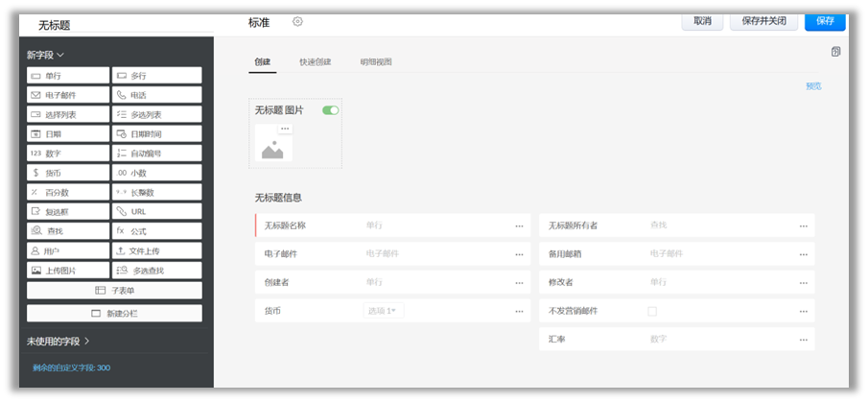Open the gear settings next to 标准
Image resolution: width=868 pixels, height=402 pixels.
(297, 22)
